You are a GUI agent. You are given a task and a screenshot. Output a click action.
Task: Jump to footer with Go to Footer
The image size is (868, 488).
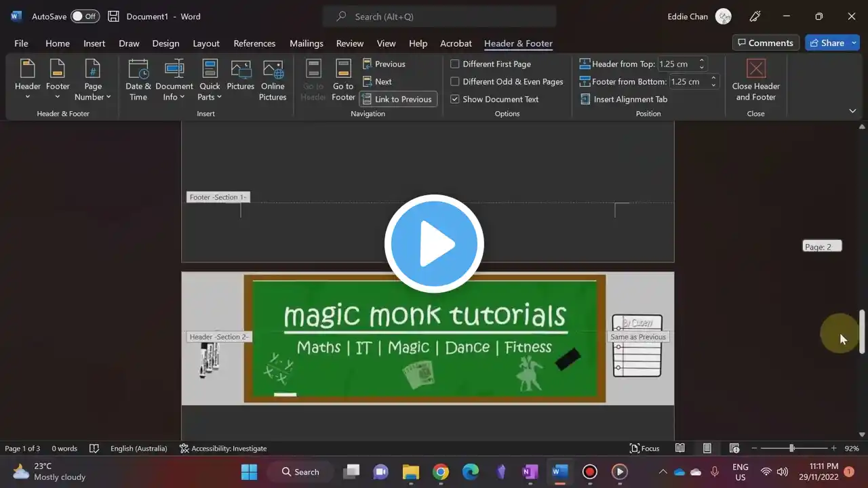click(343, 81)
